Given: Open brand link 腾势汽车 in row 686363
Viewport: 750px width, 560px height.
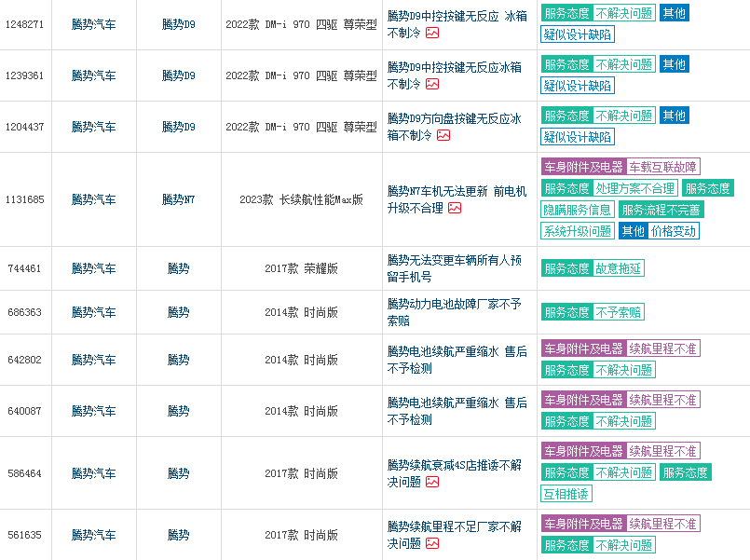Looking at the screenshot, I should pyautogui.click(x=94, y=312).
